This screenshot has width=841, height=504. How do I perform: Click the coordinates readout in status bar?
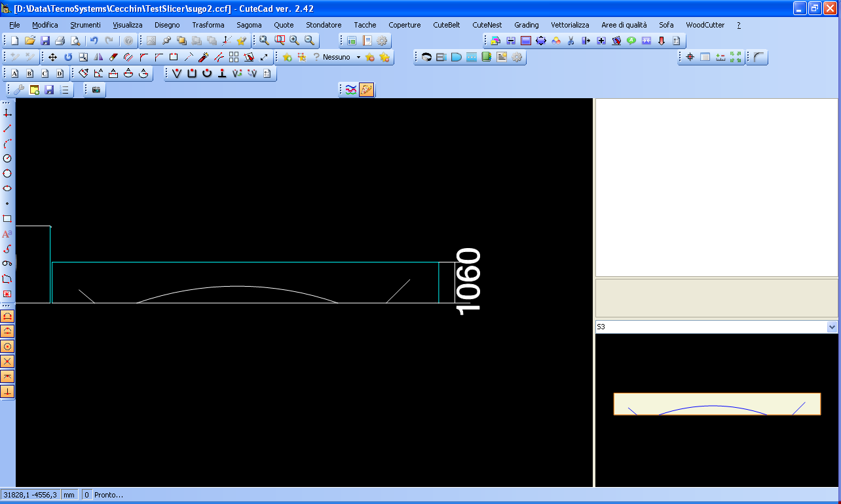(x=29, y=495)
